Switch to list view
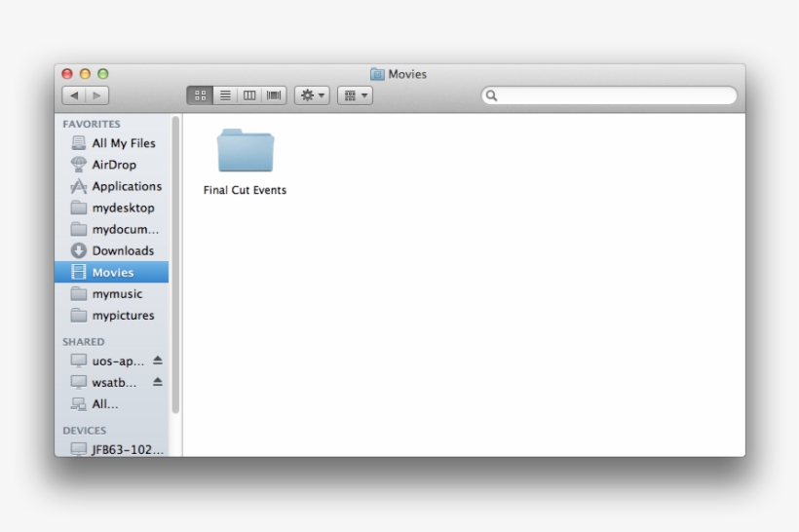Screen dimensions: 799x532 click(x=225, y=95)
